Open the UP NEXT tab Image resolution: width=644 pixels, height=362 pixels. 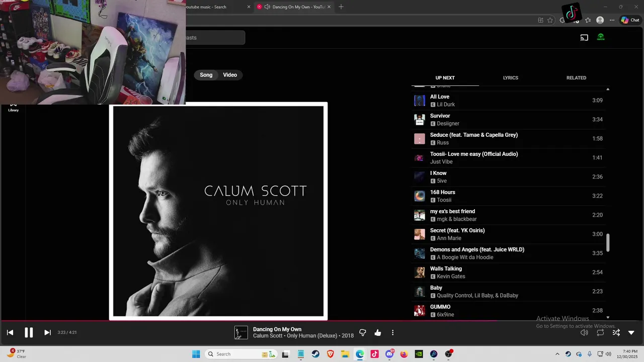click(445, 78)
